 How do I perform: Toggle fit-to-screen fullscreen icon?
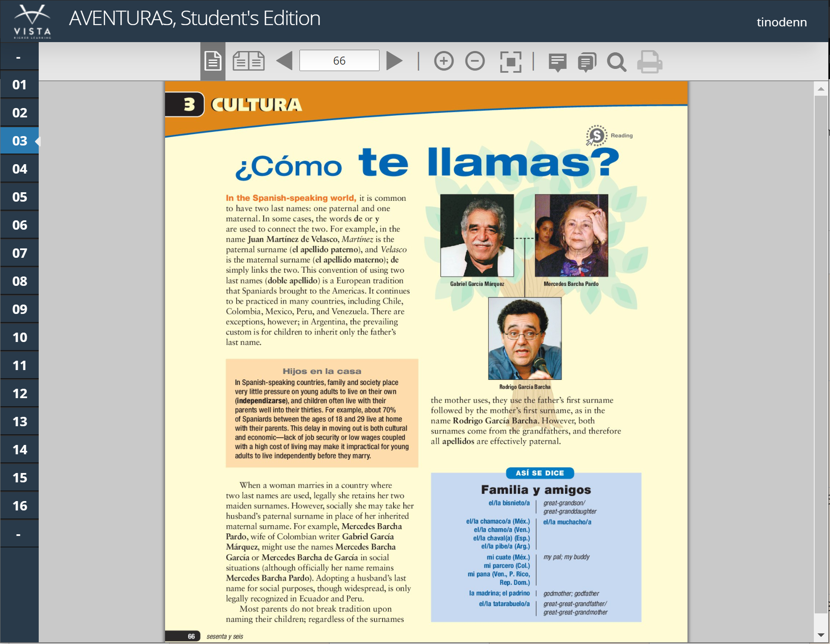(x=511, y=62)
